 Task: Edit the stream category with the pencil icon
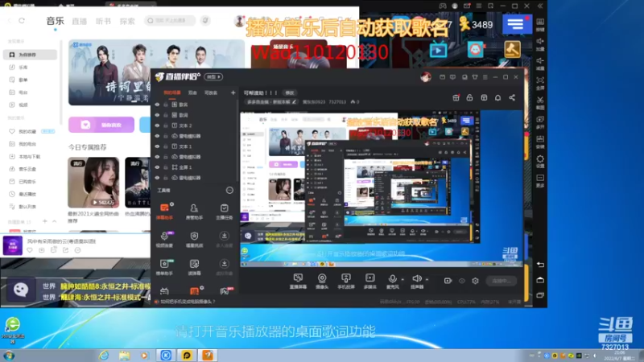coord(294,102)
